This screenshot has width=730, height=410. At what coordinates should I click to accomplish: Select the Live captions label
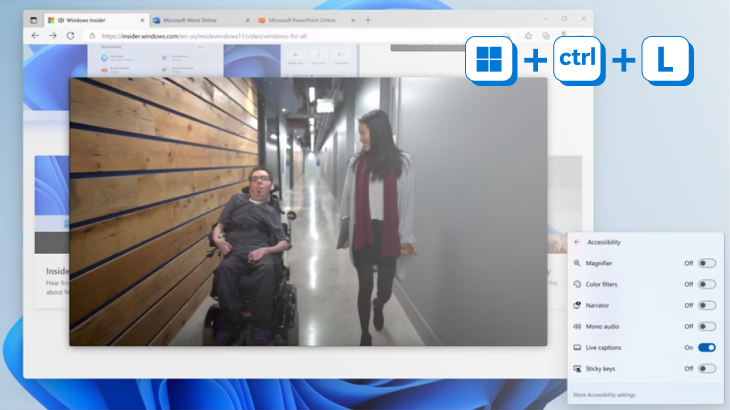pos(603,348)
